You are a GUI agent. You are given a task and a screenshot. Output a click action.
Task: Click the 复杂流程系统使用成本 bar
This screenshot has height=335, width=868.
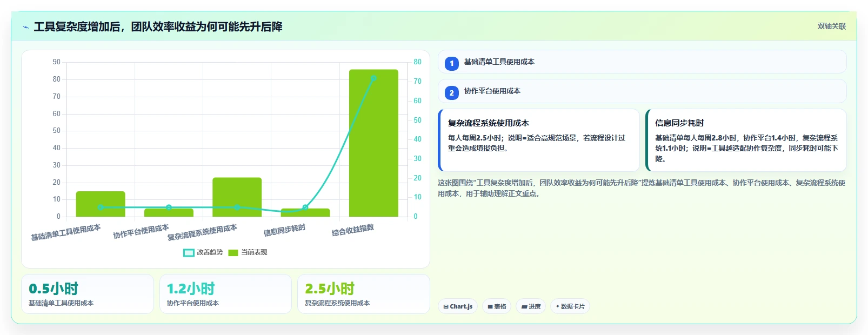click(237, 197)
